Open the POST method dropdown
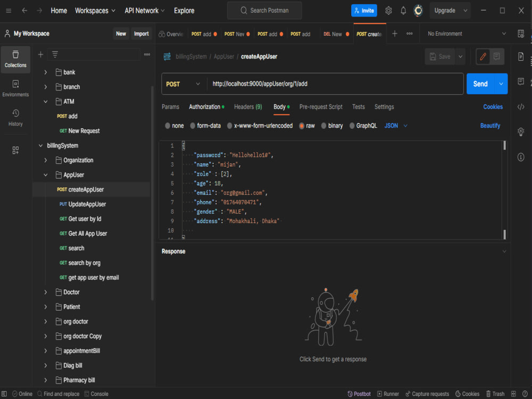The width and height of the screenshot is (532, 399). tap(183, 84)
